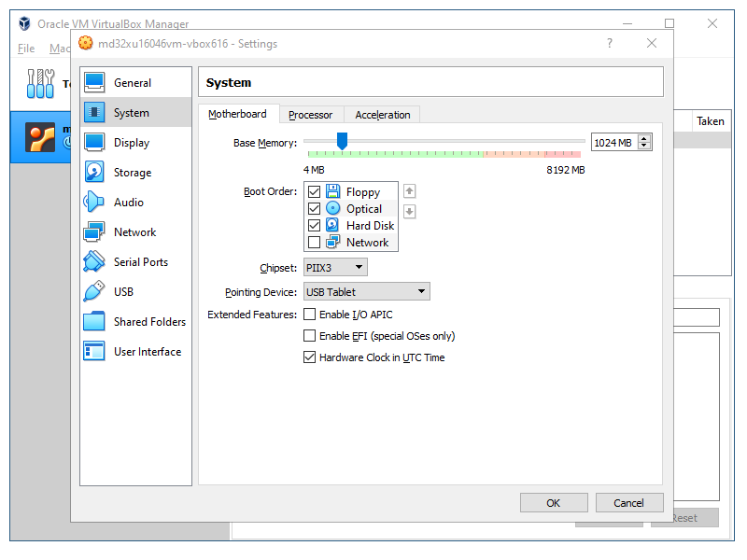
Task: Select the USB settings category
Action: (123, 292)
